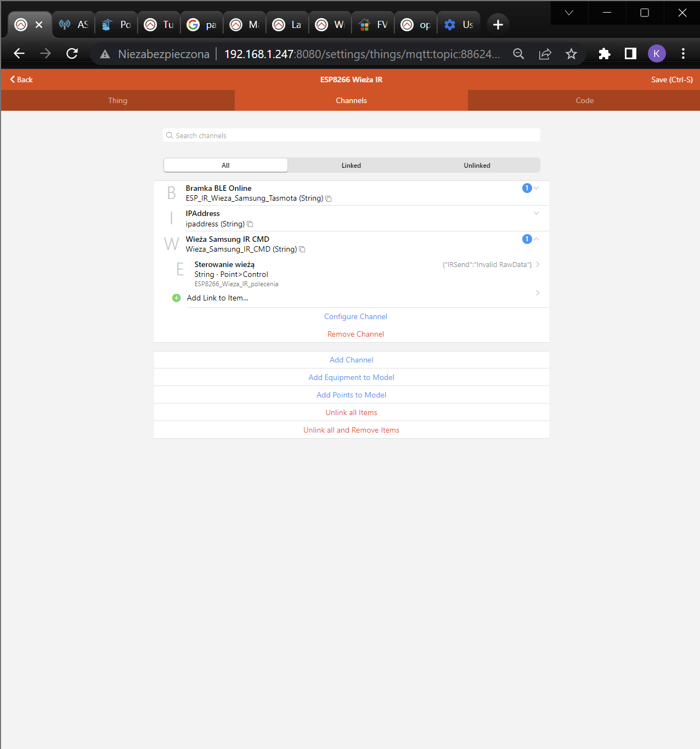This screenshot has width=700, height=749.
Task: Close the active openHAB tab
Action: (39, 25)
